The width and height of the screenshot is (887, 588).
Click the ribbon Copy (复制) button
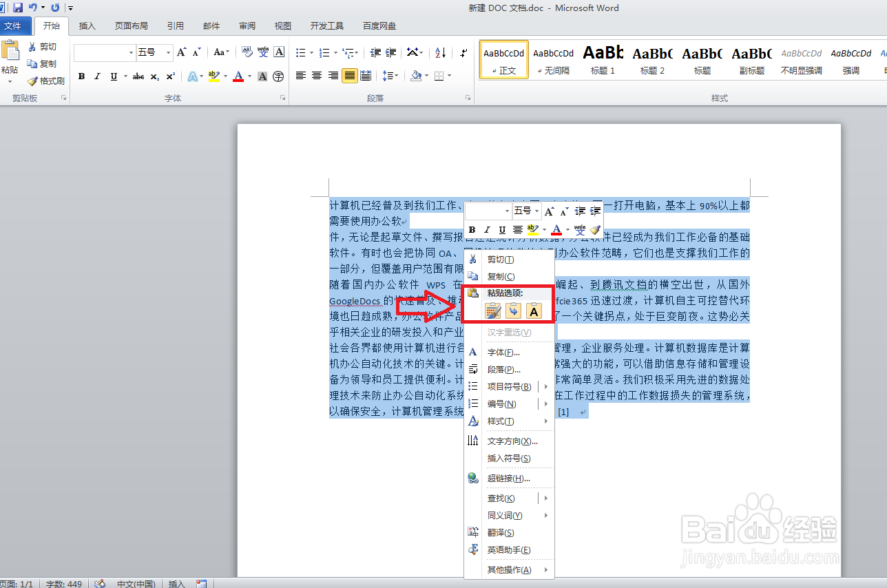[x=42, y=64]
